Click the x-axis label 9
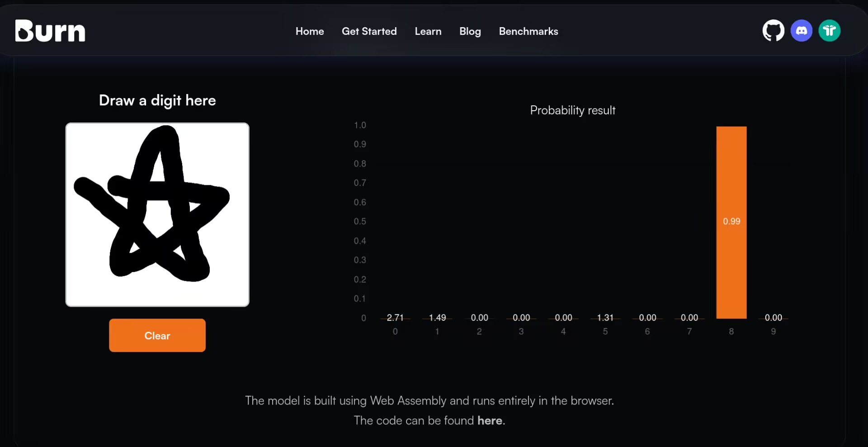The height and width of the screenshot is (447, 868). point(773,331)
